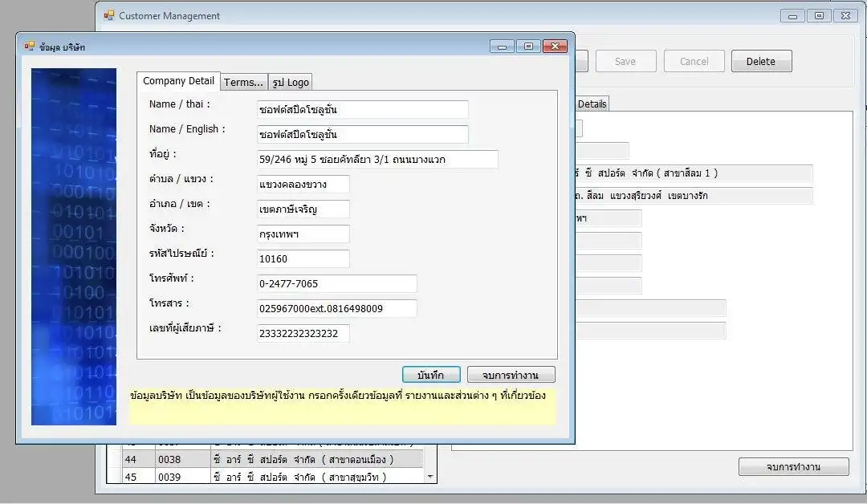
Task: Click the blue binary banner image
Action: [74, 246]
